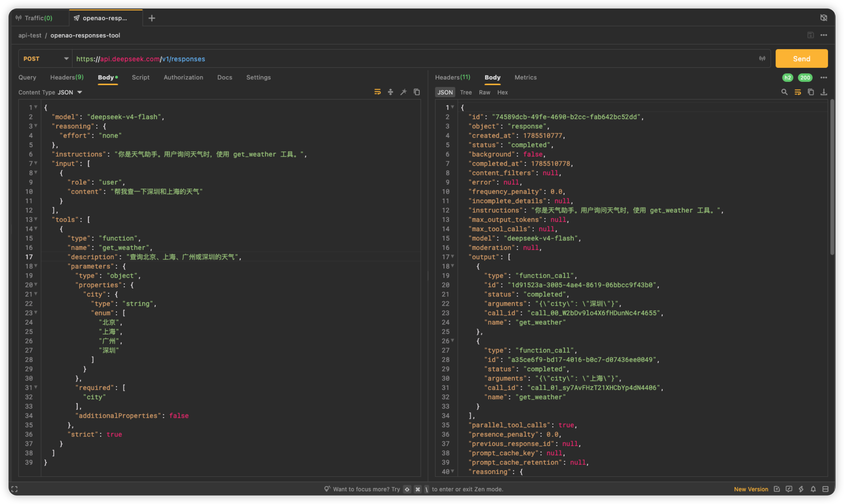Click the feedback chat icon in status bar
844x504 pixels.
(789, 489)
